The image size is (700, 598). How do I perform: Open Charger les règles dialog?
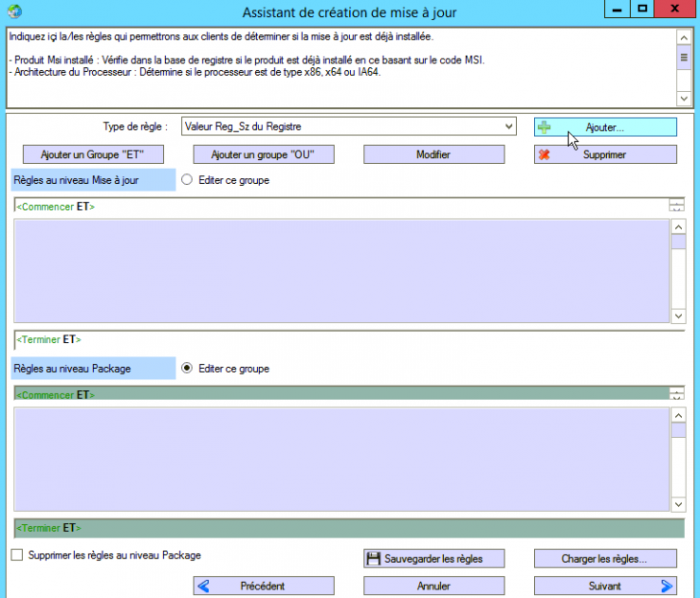pos(605,559)
